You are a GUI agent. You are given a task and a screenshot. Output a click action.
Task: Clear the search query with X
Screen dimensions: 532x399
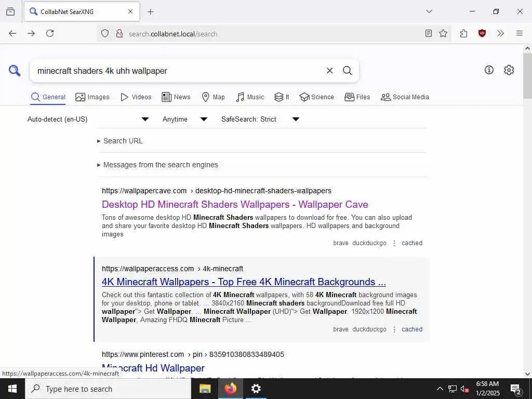[x=329, y=71]
